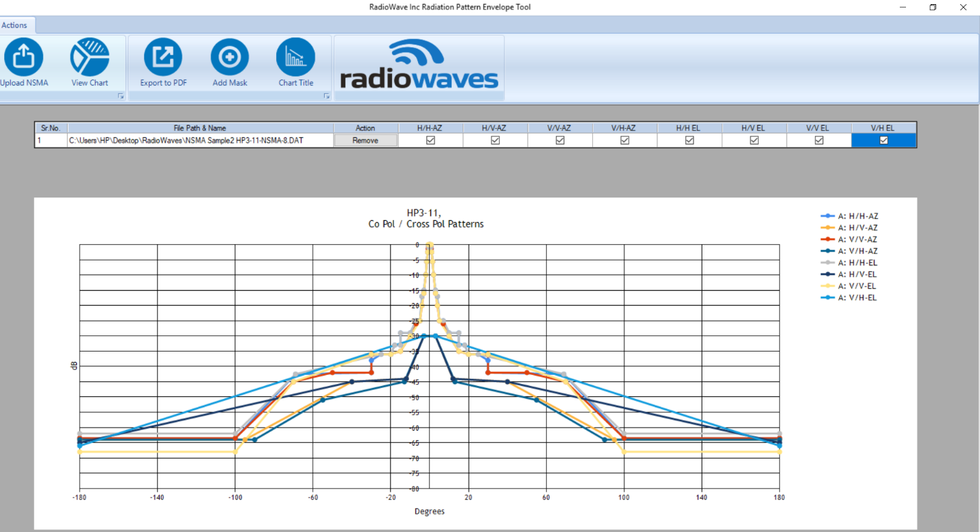Viewport: 980px width, 532px height.
Task: Click File Path & Name column header
Action: [x=200, y=128]
